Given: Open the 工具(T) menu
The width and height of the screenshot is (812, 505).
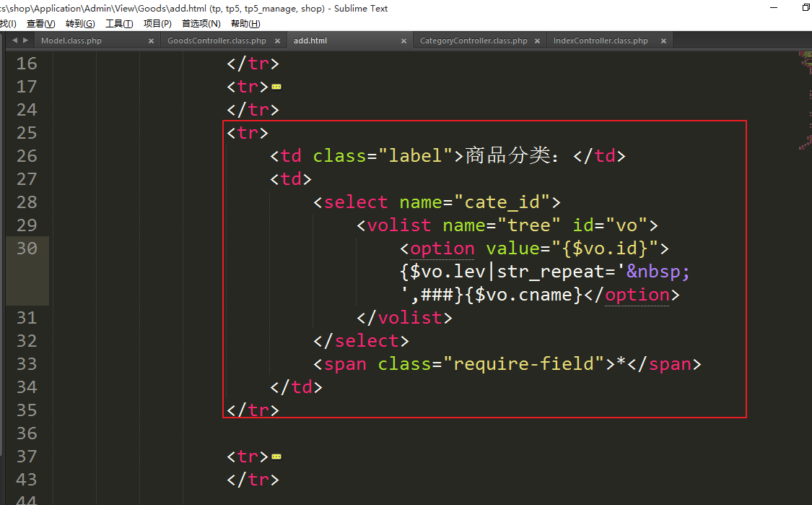Looking at the screenshot, I should 119,23.
